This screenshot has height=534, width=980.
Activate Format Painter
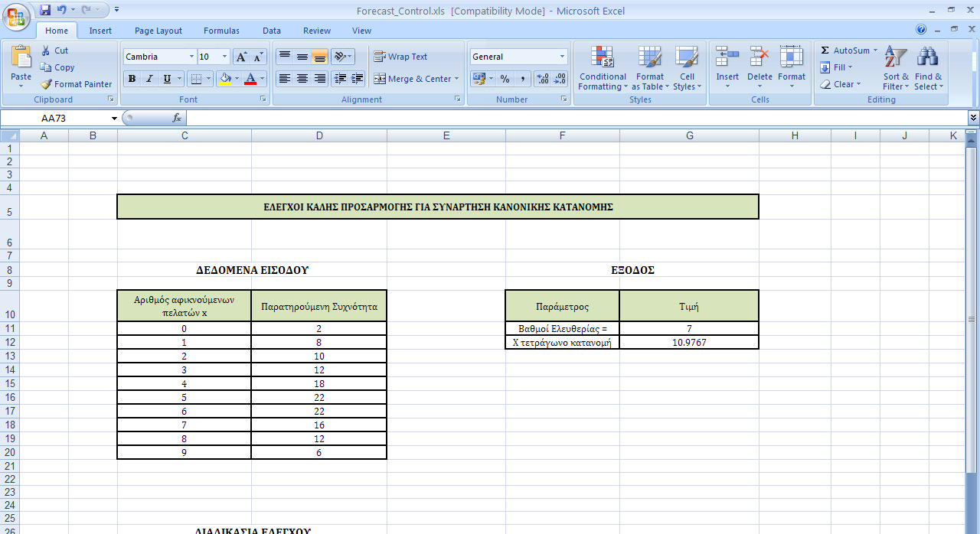[76, 84]
